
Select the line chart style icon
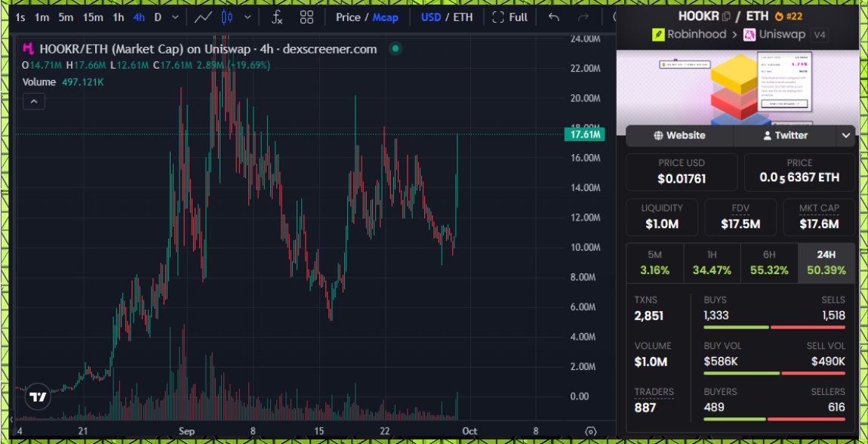(202, 17)
